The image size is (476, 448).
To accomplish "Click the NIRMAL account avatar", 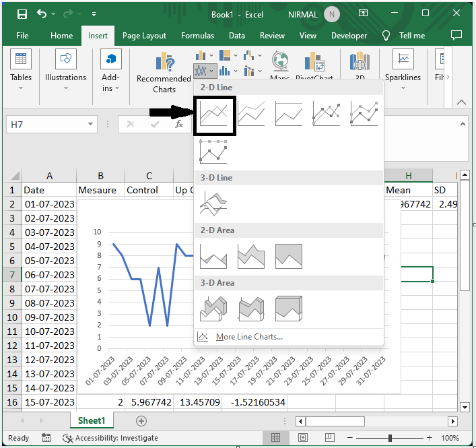I will (x=331, y=14).
